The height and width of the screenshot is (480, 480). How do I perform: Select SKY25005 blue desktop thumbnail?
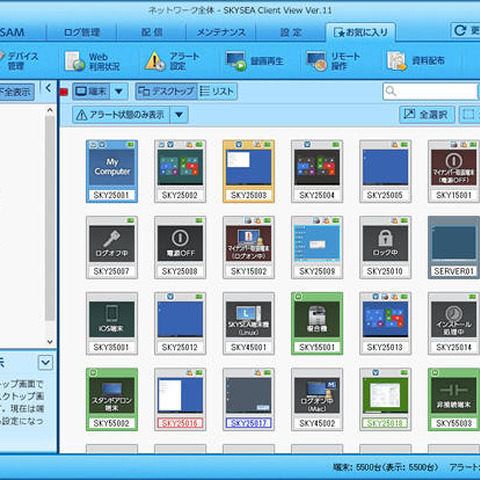pyautogui.click(x=385, y=171)
